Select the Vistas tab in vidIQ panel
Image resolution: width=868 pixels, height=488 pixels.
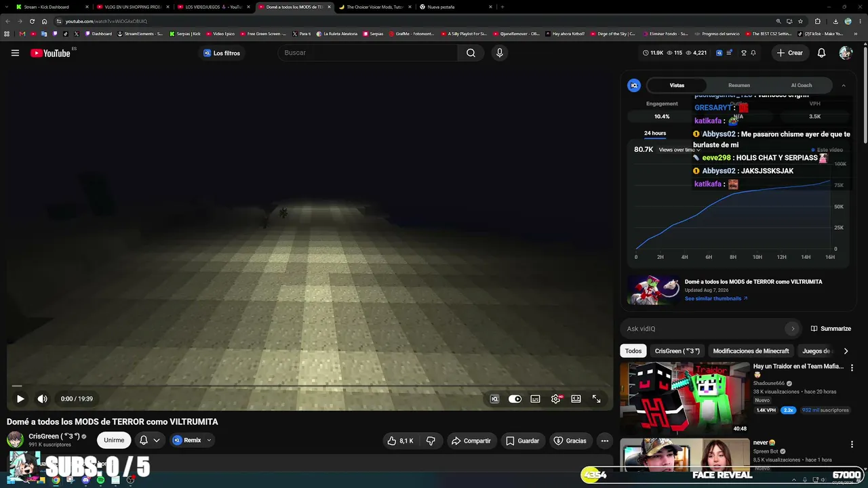coord(677,85)
